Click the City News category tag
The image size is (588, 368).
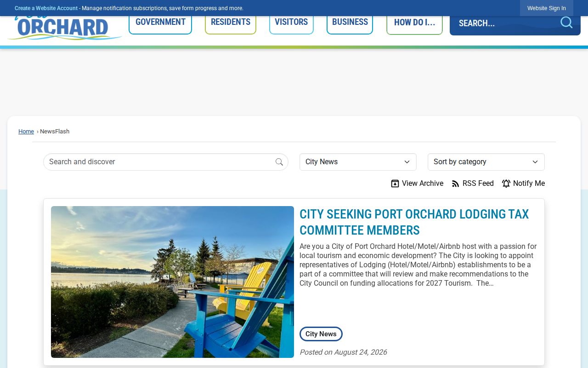pos(321,334)
